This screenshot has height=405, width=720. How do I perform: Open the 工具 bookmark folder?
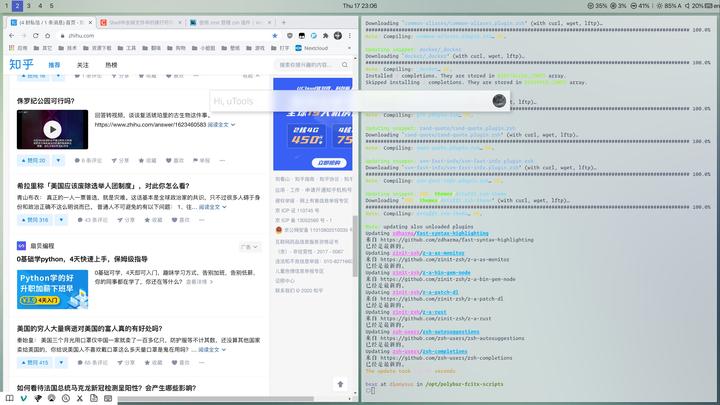(127, 48)
